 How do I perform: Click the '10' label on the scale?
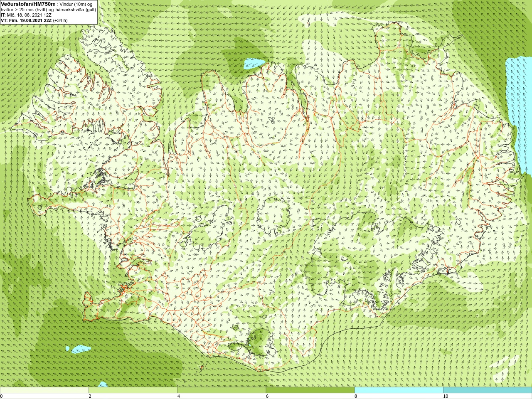[x=446, y=396]
